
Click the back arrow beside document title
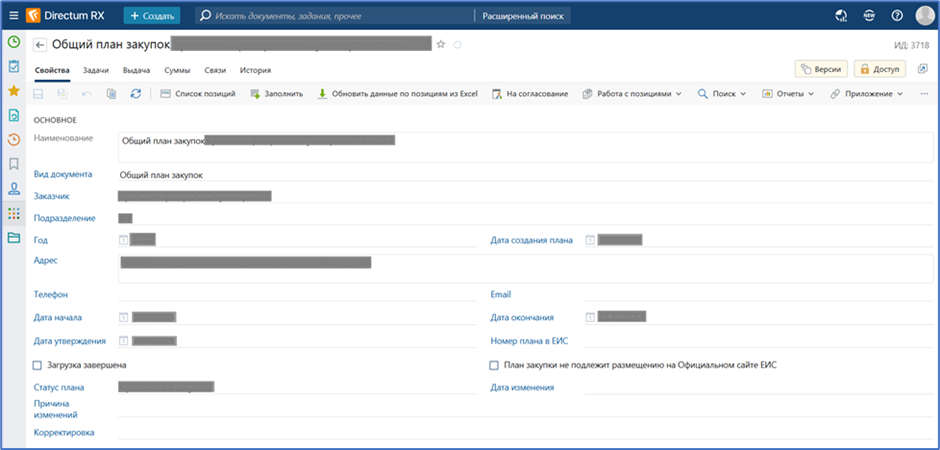point(40,45)
